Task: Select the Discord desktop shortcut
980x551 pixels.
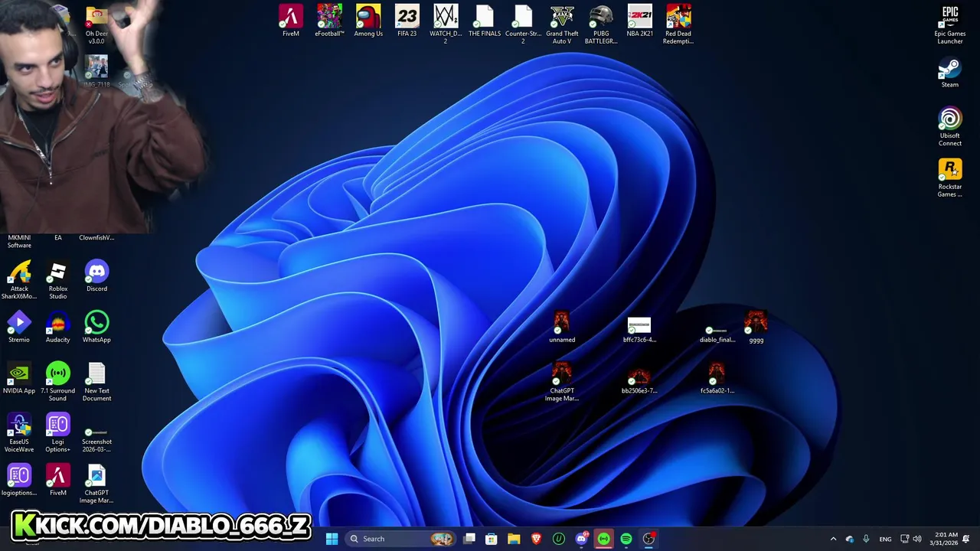Action: [x=96, y=276]
